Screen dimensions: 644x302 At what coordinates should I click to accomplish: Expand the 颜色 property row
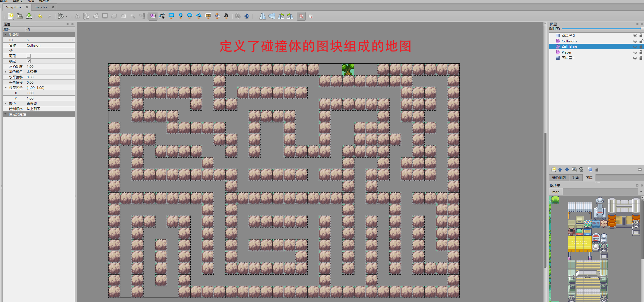tap(6, 103)
